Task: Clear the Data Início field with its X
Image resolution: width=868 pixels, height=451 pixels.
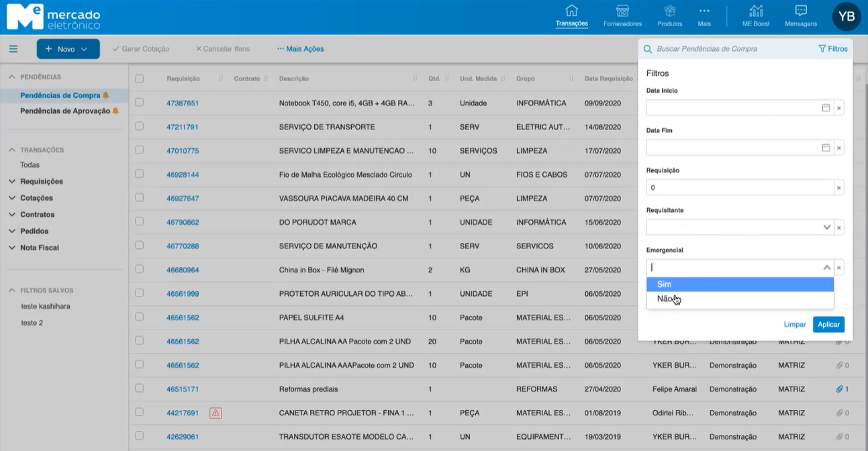Action: [x=838, y=108]
